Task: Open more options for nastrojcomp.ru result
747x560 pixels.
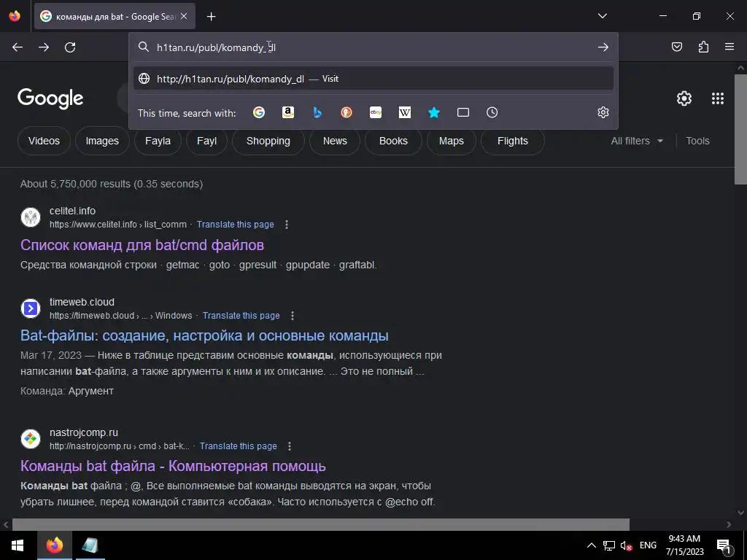Action: tap(289, 446)
